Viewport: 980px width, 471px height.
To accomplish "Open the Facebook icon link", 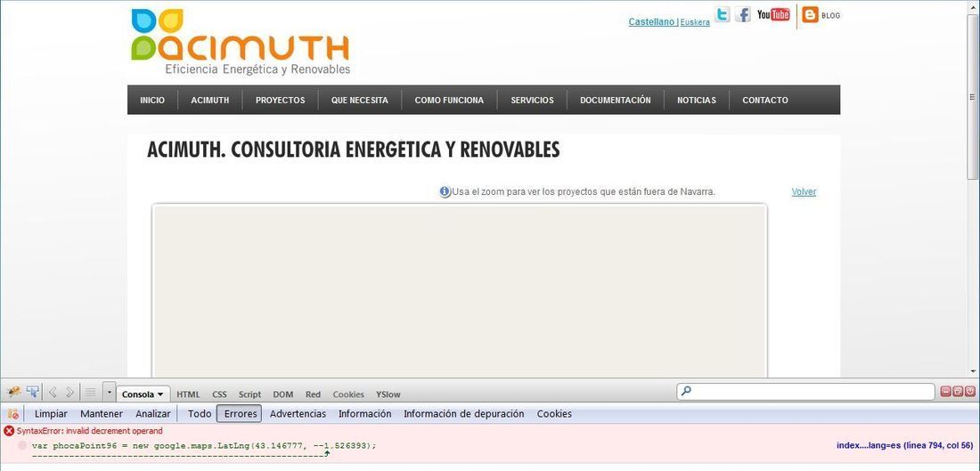I will (x=742, y=14).
